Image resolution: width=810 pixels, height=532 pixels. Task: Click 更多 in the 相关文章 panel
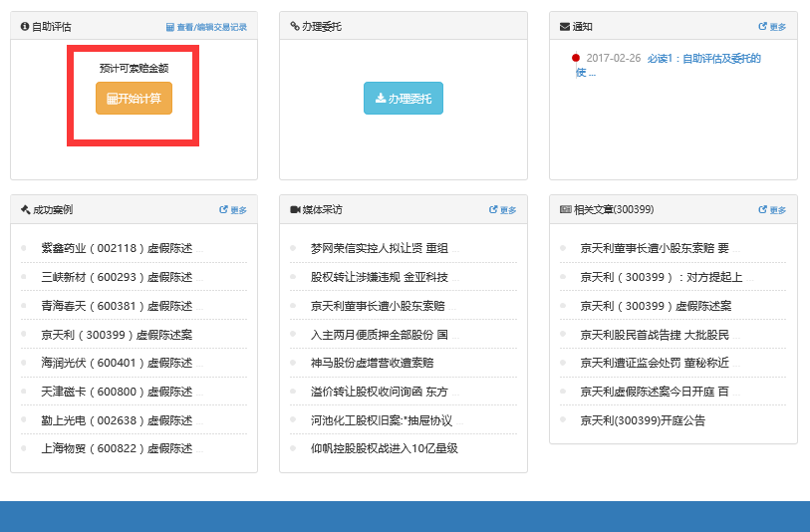pos(772,210)
